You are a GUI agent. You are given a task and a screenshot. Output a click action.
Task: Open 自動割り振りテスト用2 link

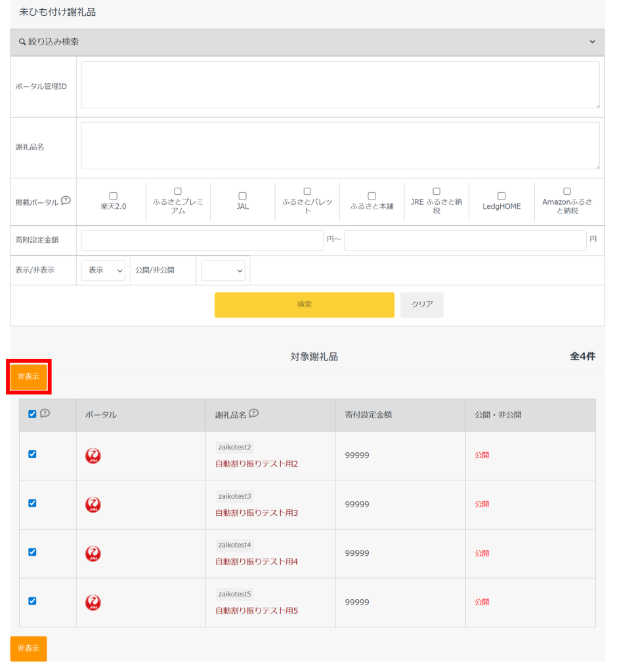[x=257, y=464]
